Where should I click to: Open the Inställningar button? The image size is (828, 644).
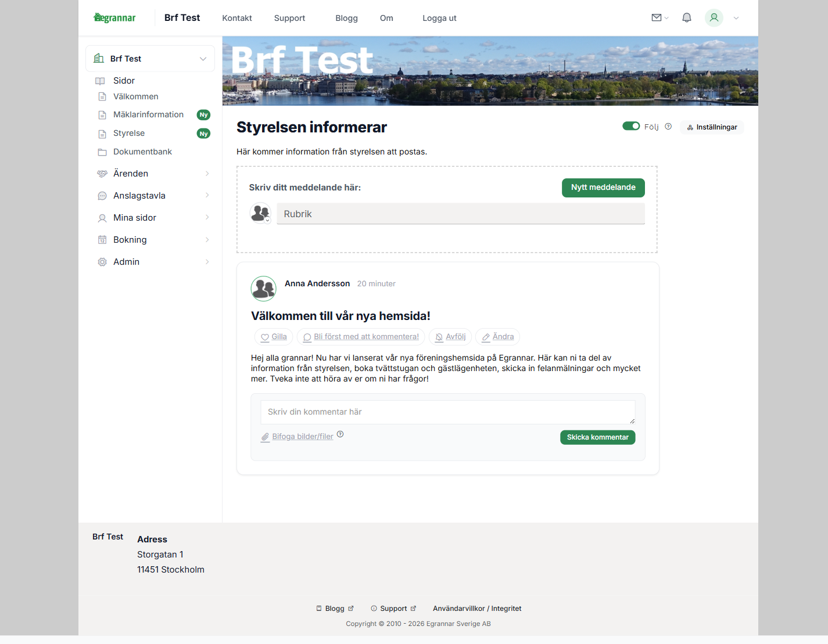click(712, 127)
